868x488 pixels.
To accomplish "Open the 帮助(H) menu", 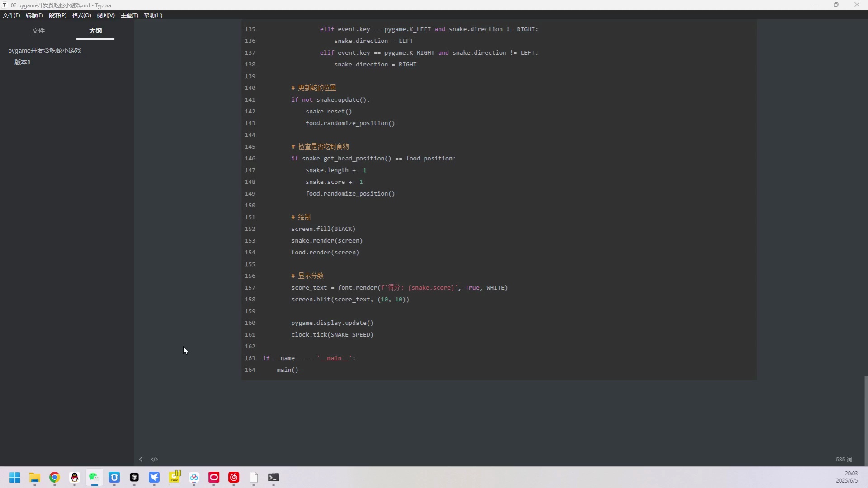I will [x=153, y=15].
